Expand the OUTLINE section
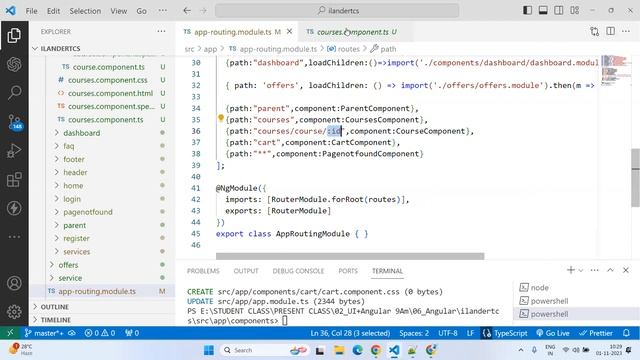This screenshot has width=640, height=360. (102, 307)
